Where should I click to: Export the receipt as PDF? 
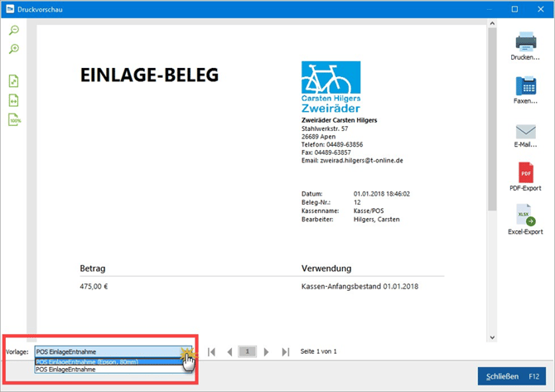point(525,172)
